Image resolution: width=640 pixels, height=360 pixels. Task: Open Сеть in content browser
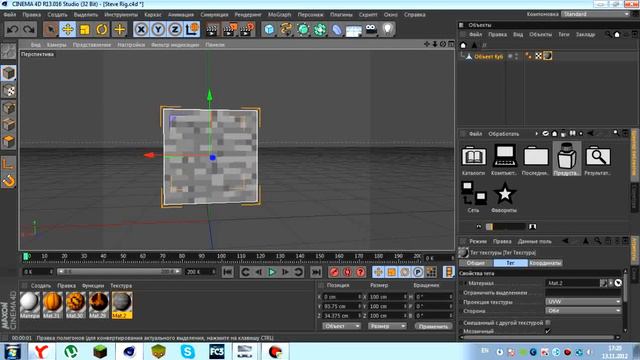tap(473, 197)
